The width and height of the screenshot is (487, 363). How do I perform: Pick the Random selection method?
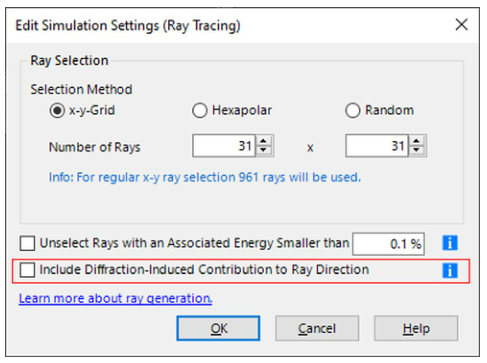click(x=353, y=110)
